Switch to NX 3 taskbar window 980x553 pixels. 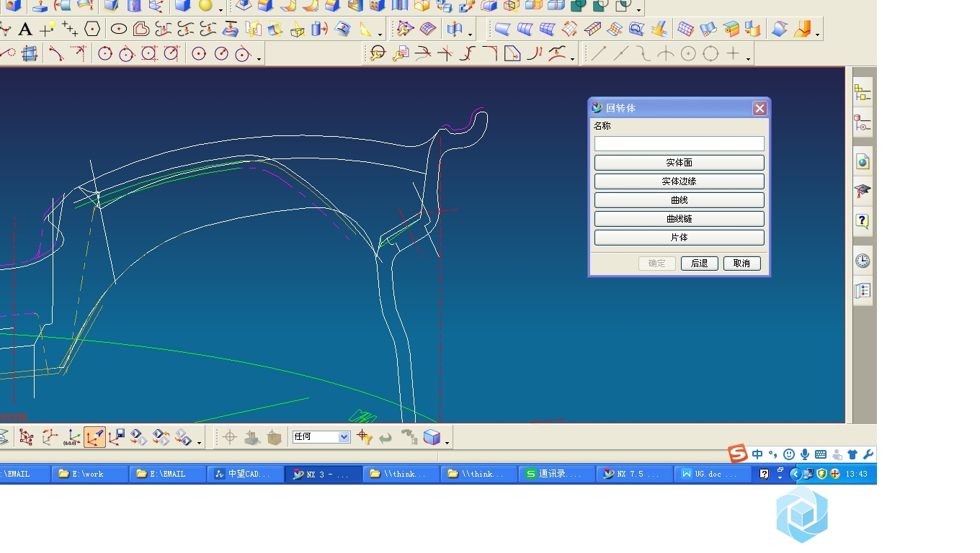coord(324,474)
